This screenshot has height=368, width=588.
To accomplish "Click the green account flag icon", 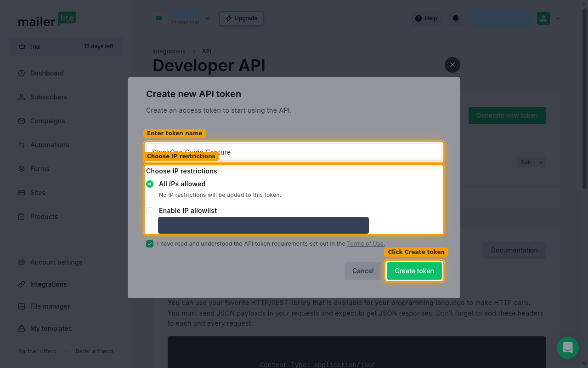I will click(159, 18).
